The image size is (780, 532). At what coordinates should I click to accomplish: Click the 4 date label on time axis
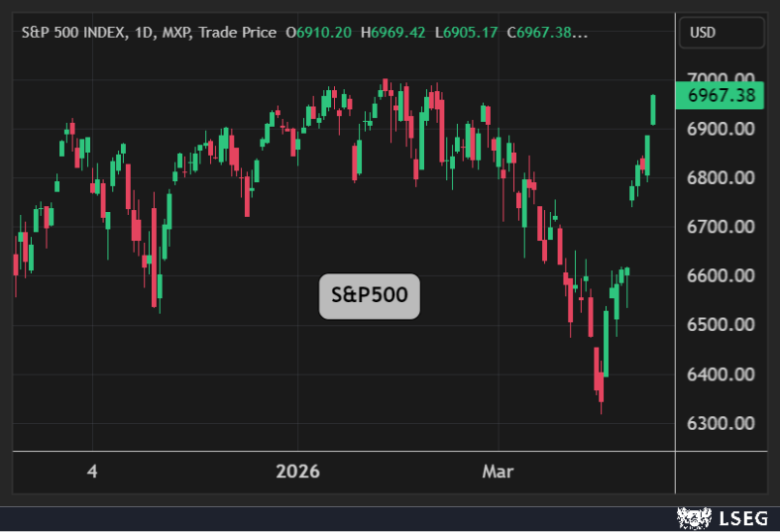click(x=92, y=472)
